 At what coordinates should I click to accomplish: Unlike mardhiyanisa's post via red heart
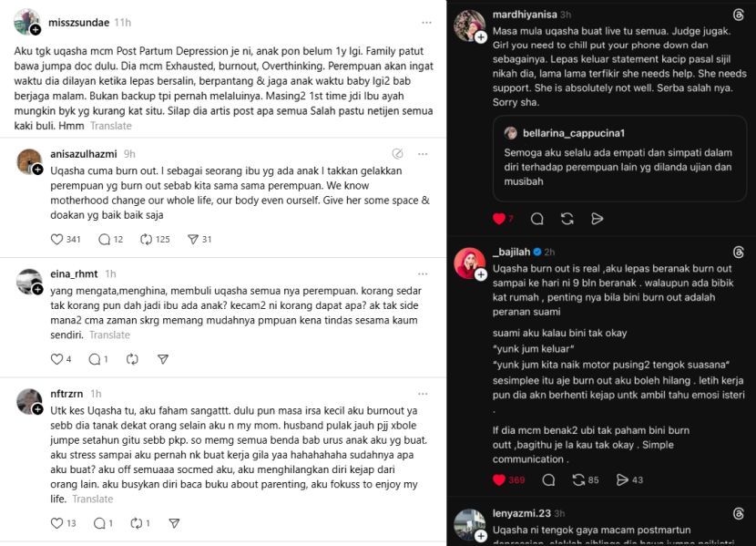[x=498, y=219]
